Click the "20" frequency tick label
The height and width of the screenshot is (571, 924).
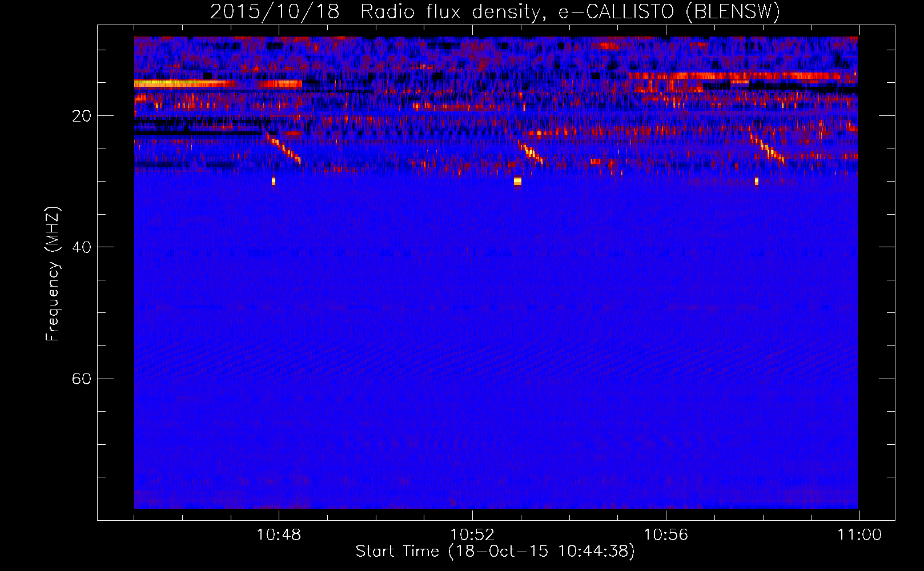coord(82,116)
